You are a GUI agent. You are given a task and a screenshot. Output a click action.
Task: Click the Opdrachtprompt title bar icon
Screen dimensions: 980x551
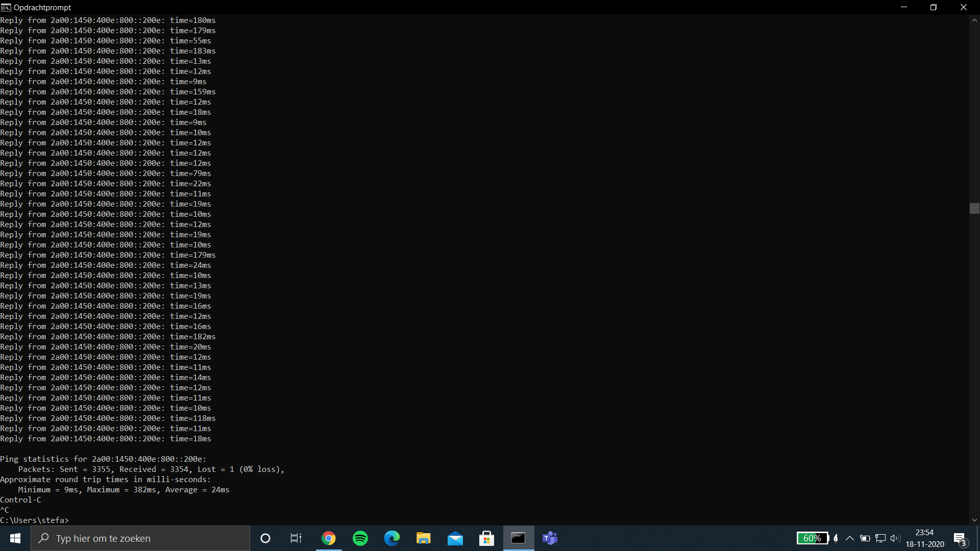6,7
